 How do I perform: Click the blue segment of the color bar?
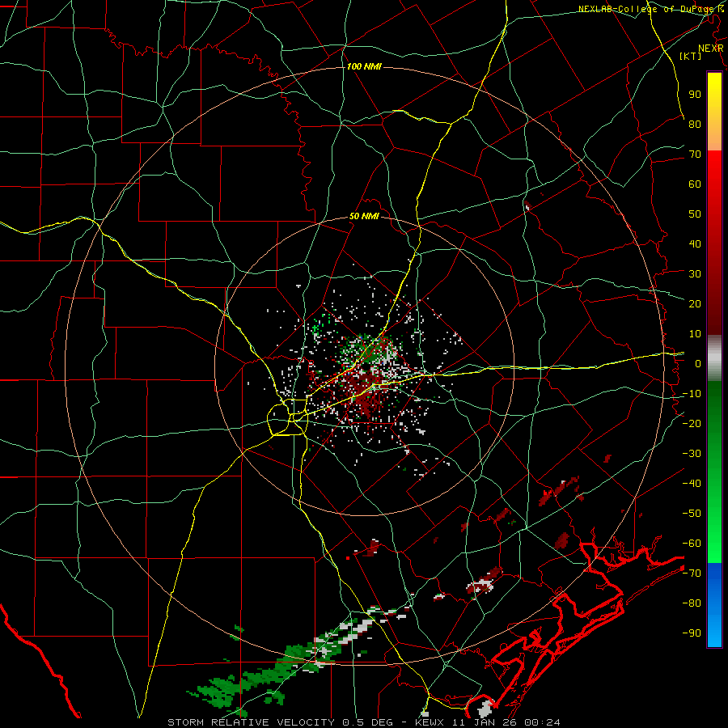pos(714,604)
